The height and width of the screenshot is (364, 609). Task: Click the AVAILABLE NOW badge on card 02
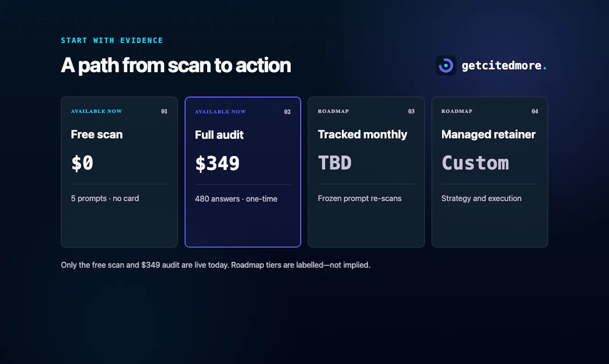click(x=220, y=111)
